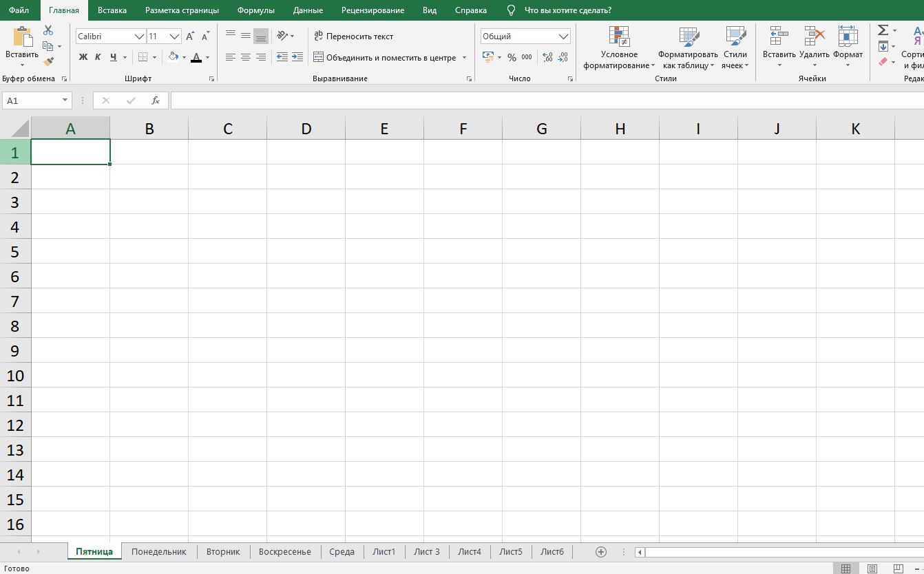Click the Удалить cells button
This screenshot has width=924, height=574.
tap(815, 48)
